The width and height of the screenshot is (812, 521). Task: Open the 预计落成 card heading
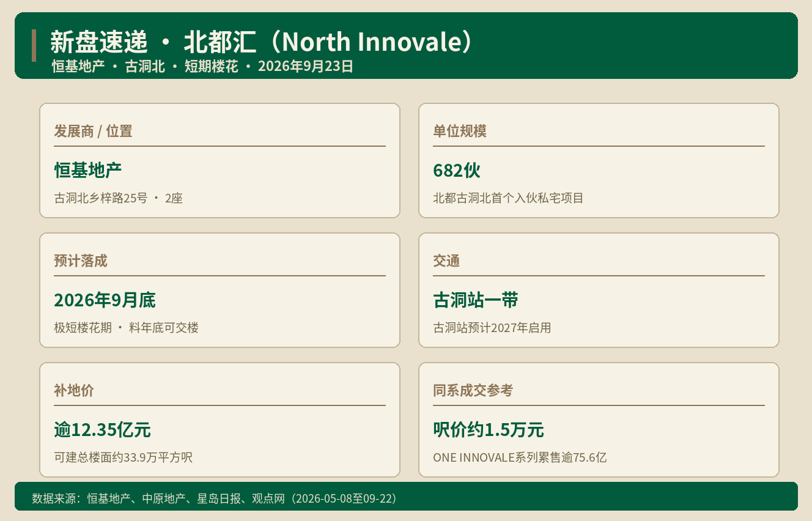tap(81, 260)
